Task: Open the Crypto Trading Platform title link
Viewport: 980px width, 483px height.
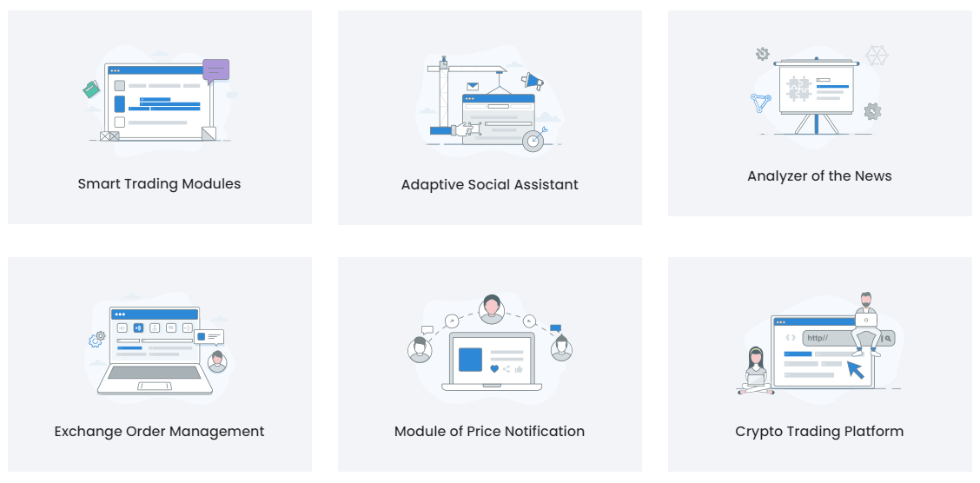Action: tap(819, 432)
